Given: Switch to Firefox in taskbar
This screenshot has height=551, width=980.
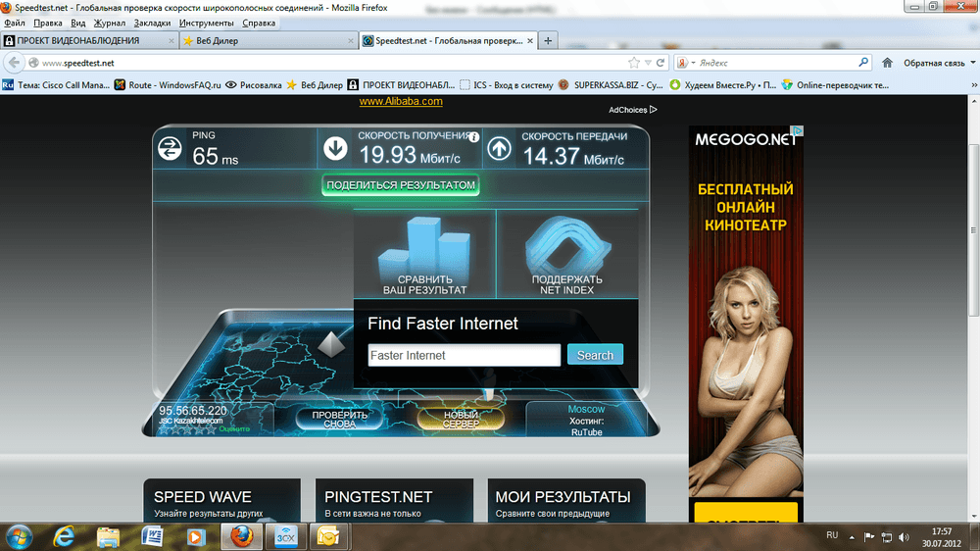Looking at the screenshot, I should [241, 536].
